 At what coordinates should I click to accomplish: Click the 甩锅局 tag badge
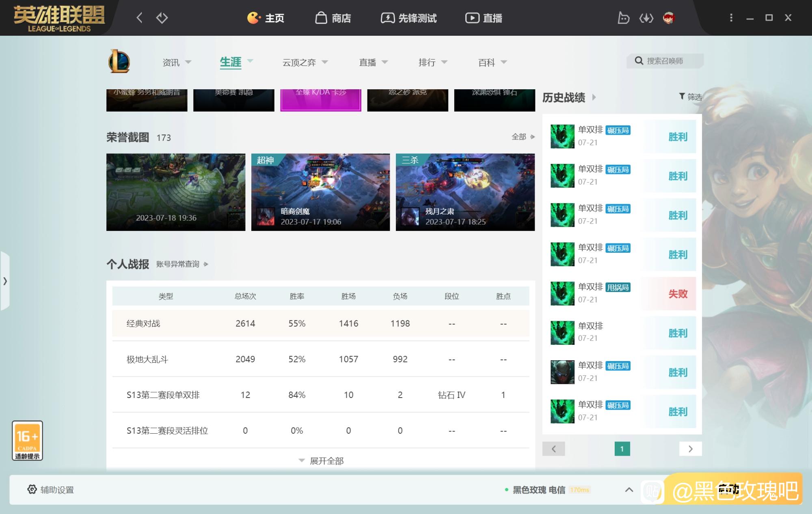tap(618, 287)
